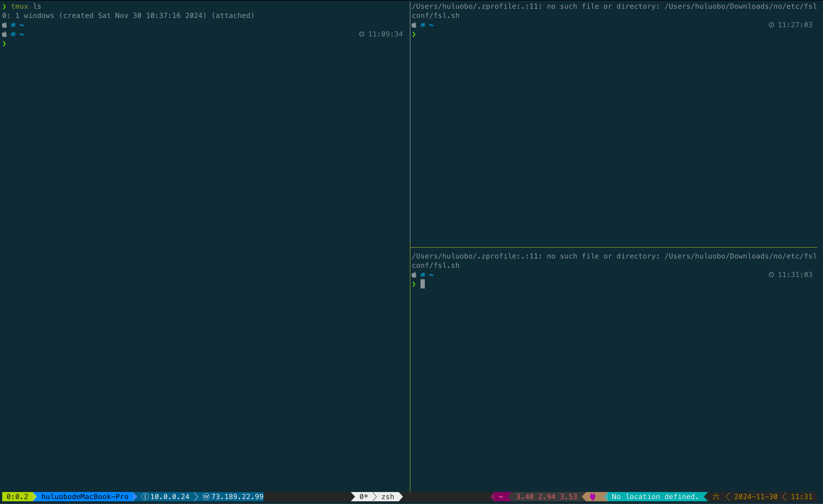Click the green prompt chevron in top-right pane

(x=414, y=34)
